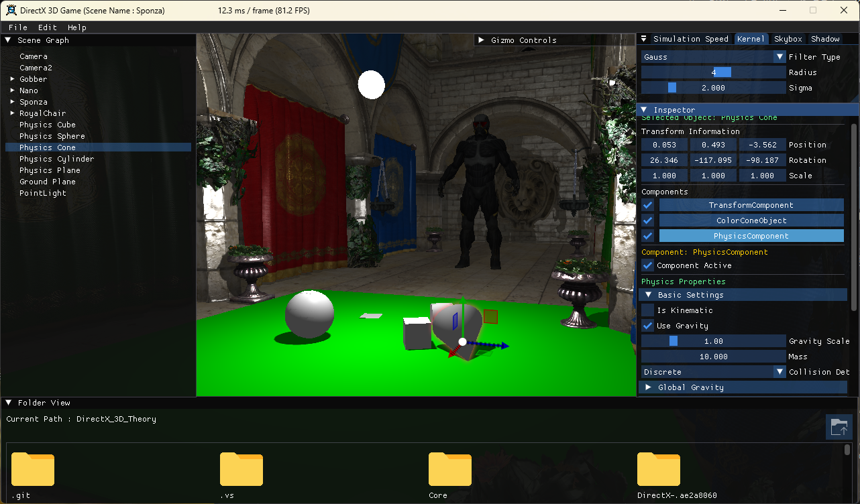This screenshot has height=504, width=860.
Task: Click the up-directory navigation icon in Folder View
Action: click(x=839, y=427)
